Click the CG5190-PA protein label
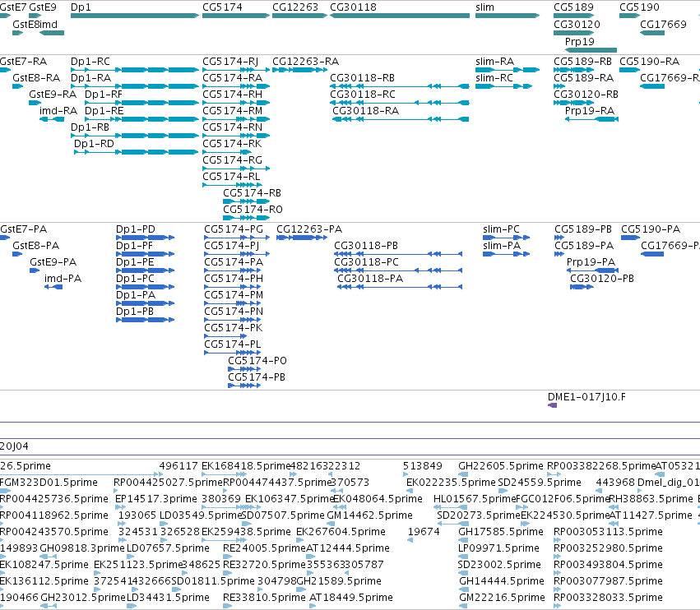The width and height of the screenshot is (700, 610). [x=651, y=229]
